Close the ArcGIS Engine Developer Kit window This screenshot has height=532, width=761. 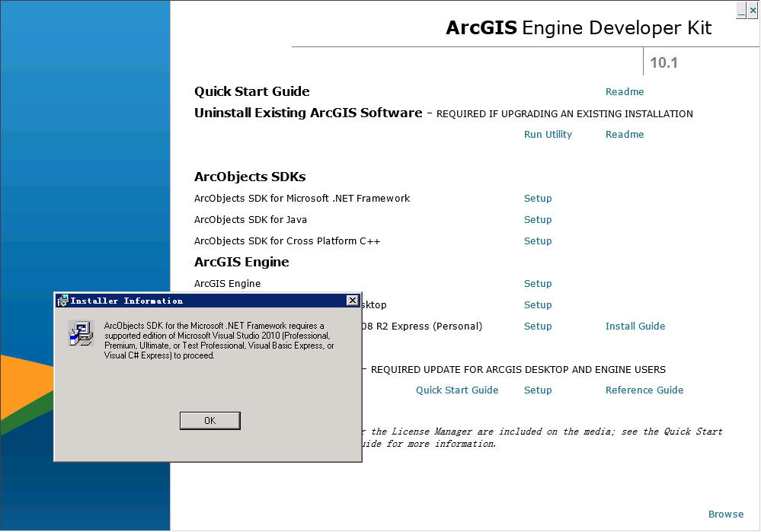[x=753, y=10]
